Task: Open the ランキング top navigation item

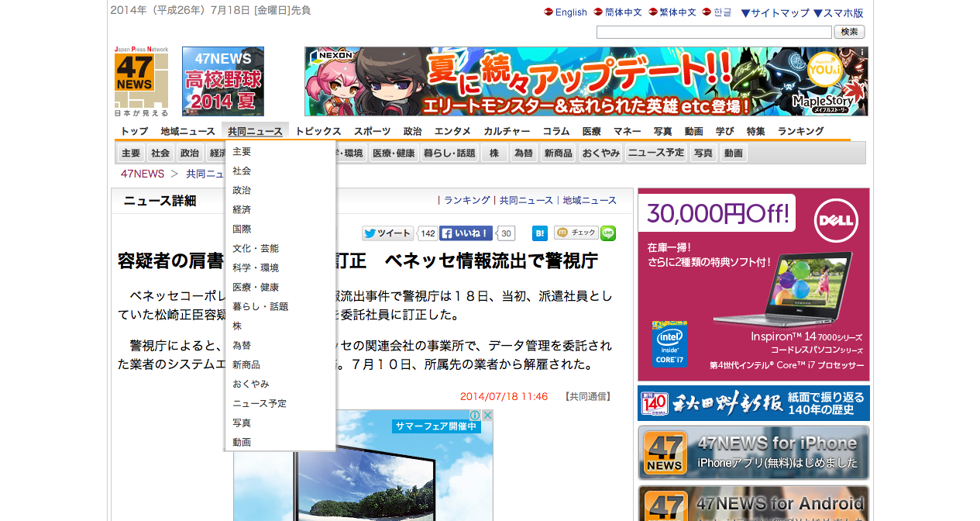Action: coord(801,132)
